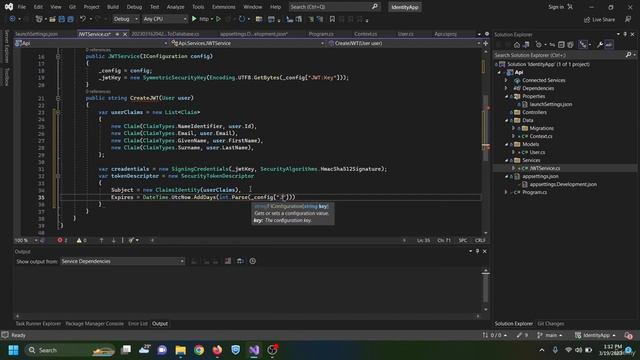Open the editor zoom 100 % dropdown
The width and height of the screenshot is (640, 360).
click(26, 240)
